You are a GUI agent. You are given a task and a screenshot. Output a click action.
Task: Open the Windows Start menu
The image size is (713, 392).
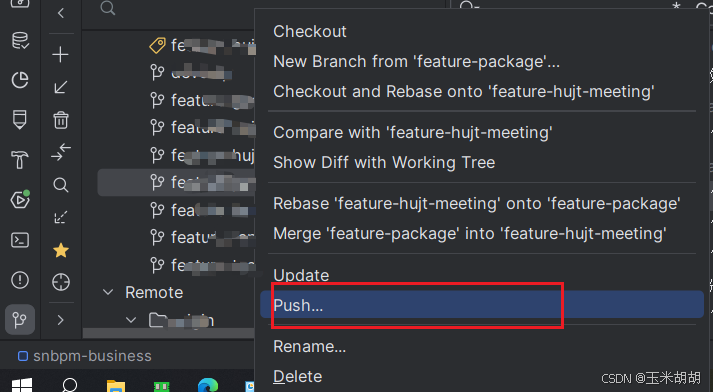click(21, 385)
